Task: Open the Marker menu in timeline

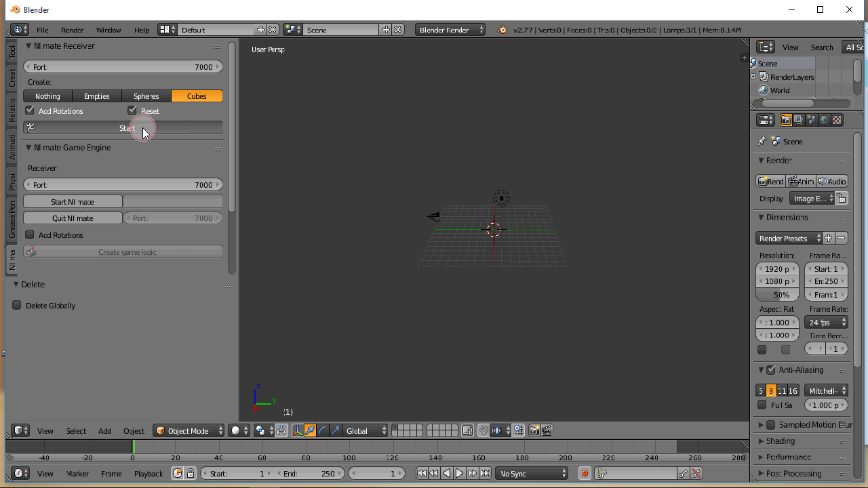Action: pyautogui.click(x=77, y=473)
